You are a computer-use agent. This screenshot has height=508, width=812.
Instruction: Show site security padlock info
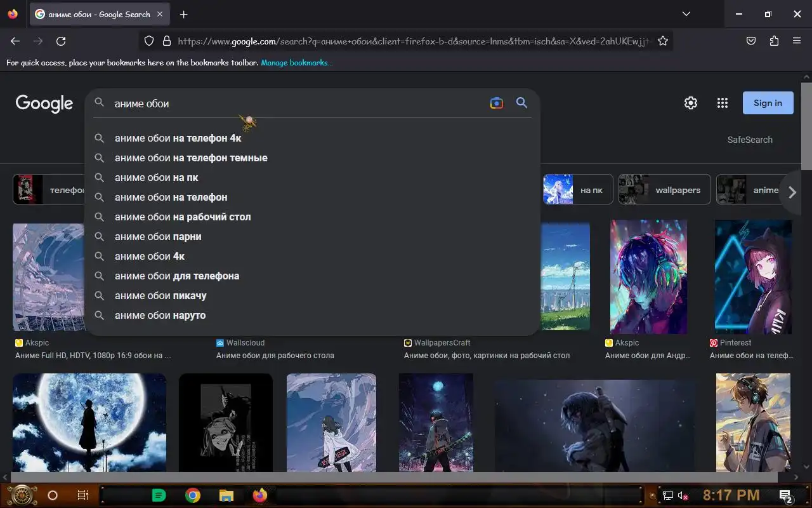pos(167,41)
